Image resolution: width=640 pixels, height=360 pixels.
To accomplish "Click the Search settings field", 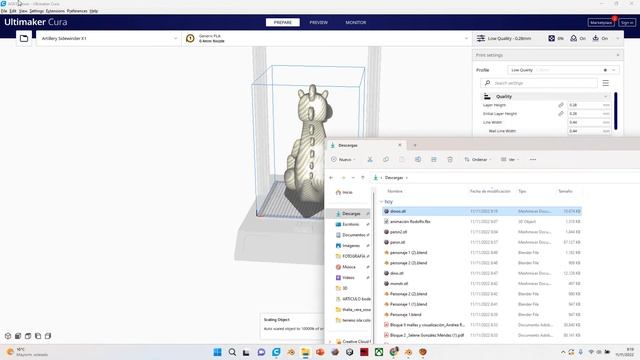I will click(539, 83).
